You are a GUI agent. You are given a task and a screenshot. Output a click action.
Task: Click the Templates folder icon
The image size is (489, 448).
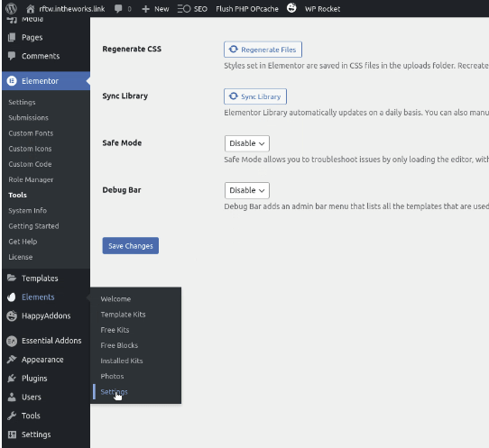(12, 278)
